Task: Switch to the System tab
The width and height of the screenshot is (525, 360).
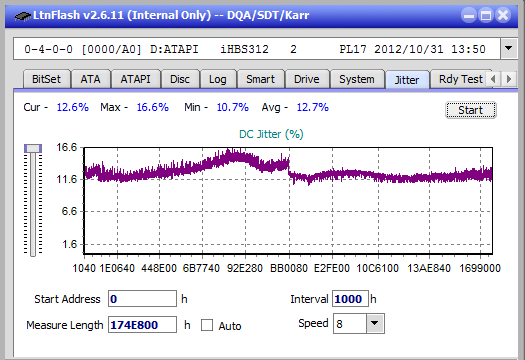Action: click(357, 79)
